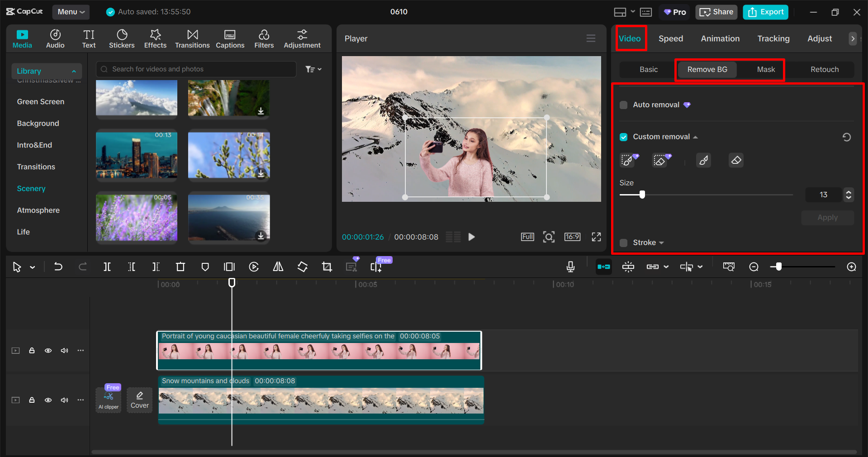The width and height of the screenshot is (868, 457).
Task: Split the clip at the playhead
Action: coord(107,267)
